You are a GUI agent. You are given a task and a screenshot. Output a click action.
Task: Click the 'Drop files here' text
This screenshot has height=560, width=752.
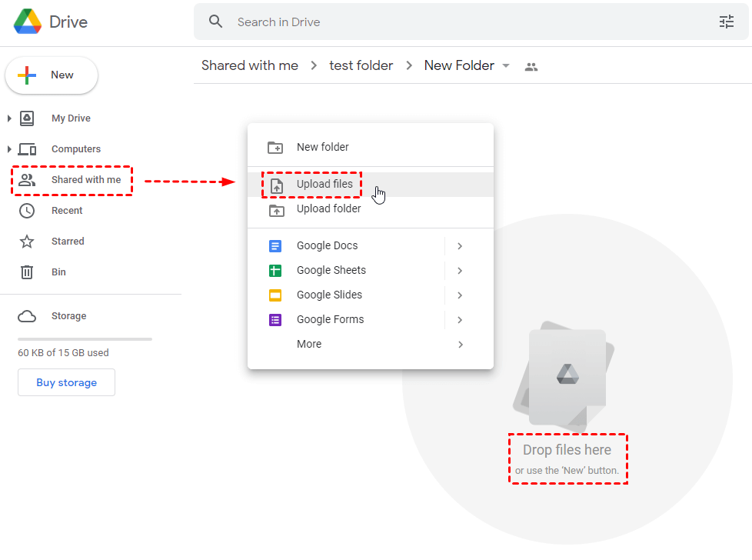[567, 450]
